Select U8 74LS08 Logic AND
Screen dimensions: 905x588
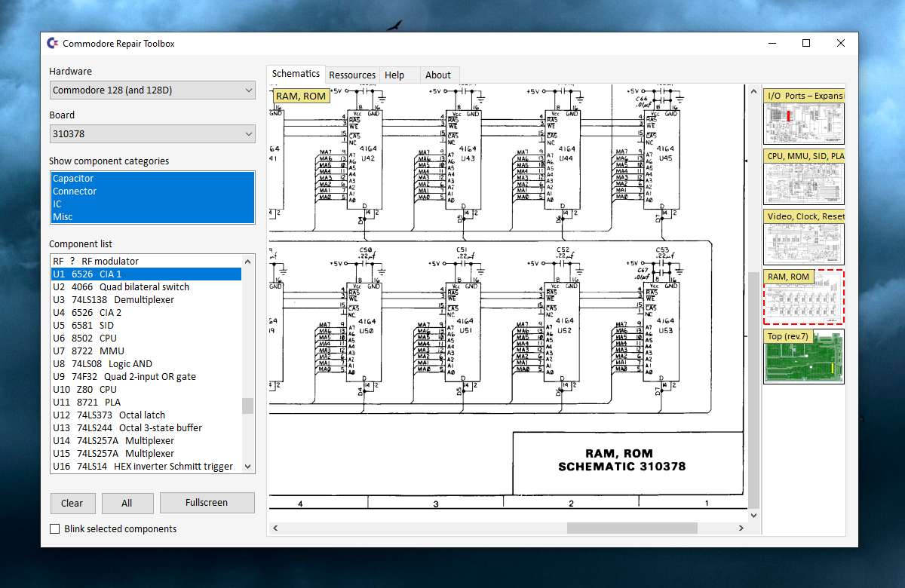[146, 364]
